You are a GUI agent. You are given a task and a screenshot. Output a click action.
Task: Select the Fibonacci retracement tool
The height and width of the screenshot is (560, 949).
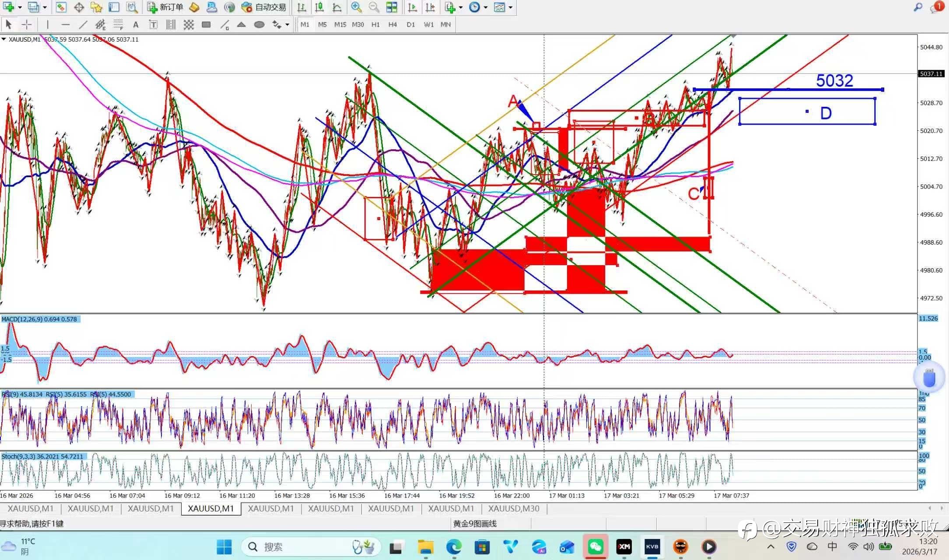(118, 24)
